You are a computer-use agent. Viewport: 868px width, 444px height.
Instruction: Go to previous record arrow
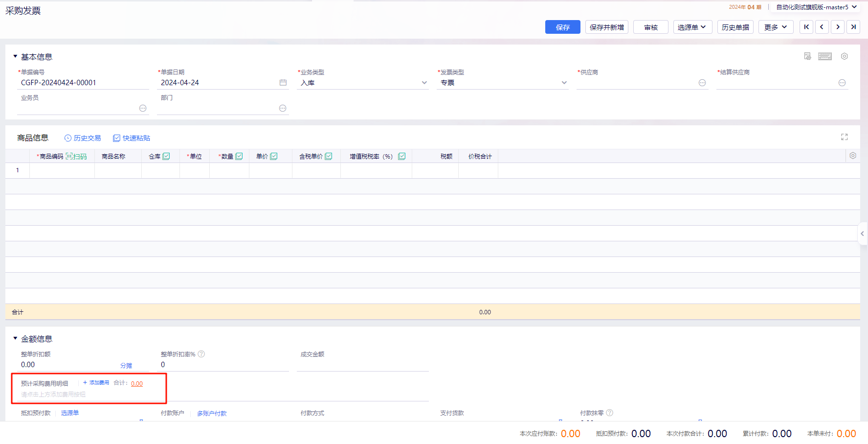point(822,27)
